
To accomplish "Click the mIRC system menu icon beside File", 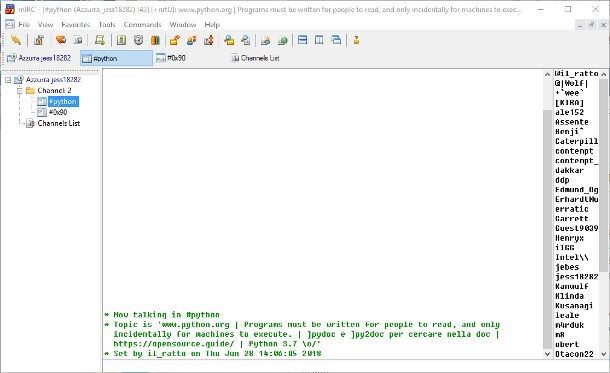I will pos(10,24).
